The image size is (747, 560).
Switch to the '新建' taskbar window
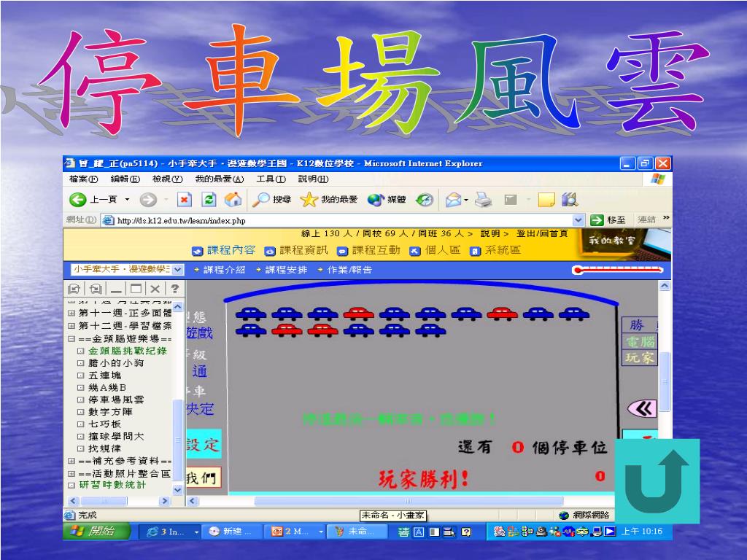(x=232, y=532)
